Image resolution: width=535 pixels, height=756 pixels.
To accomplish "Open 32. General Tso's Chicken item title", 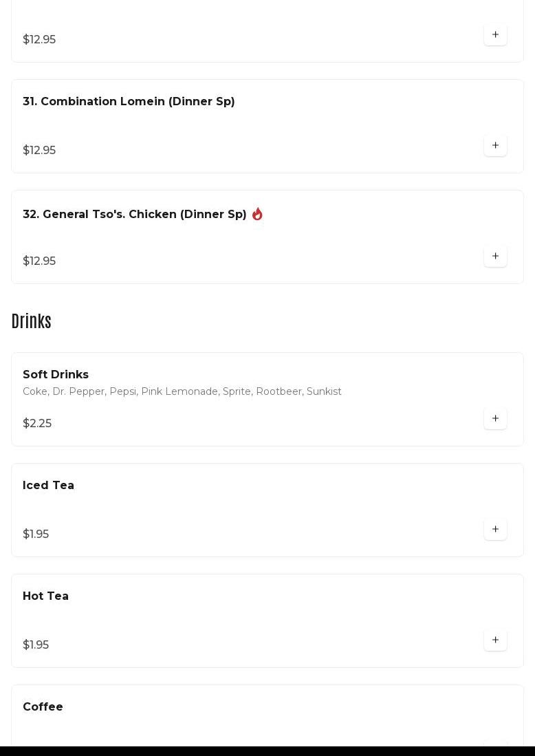I will [135, 214].
